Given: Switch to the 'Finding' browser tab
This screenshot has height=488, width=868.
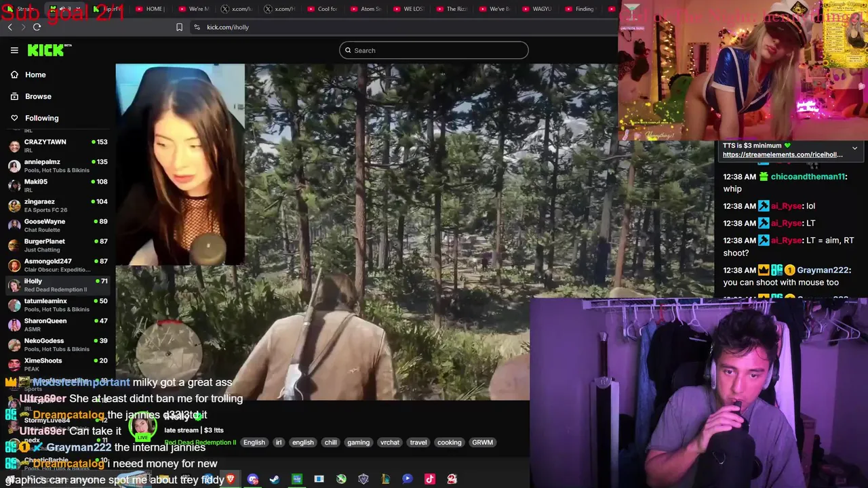Looking at the screenshot, I should (579, 9).
